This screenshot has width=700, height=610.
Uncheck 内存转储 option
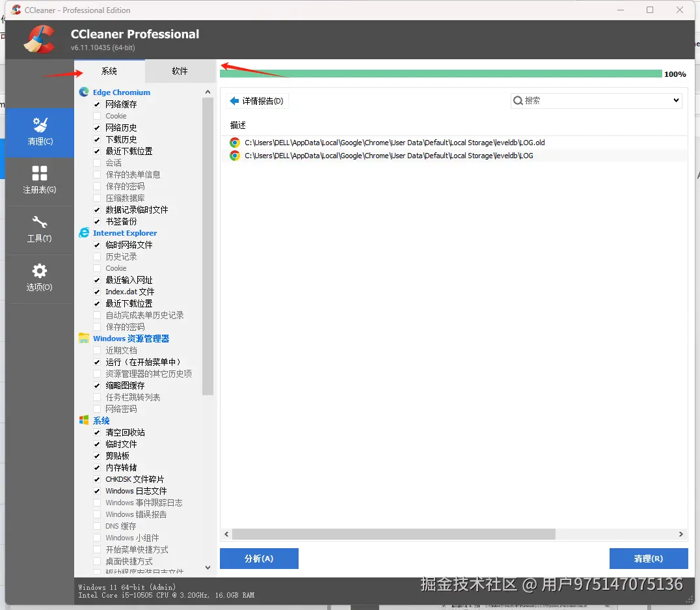coord(97,467)
